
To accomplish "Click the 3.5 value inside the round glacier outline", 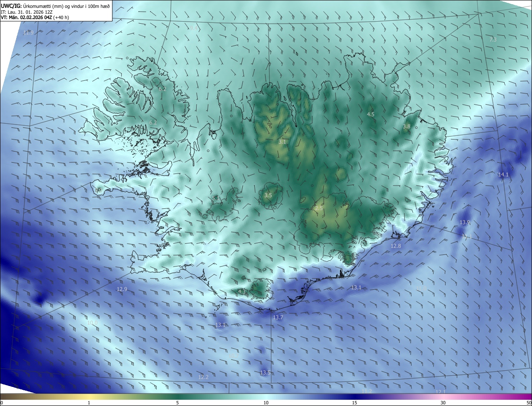I will pyautogui.click(x=268, y=195).
